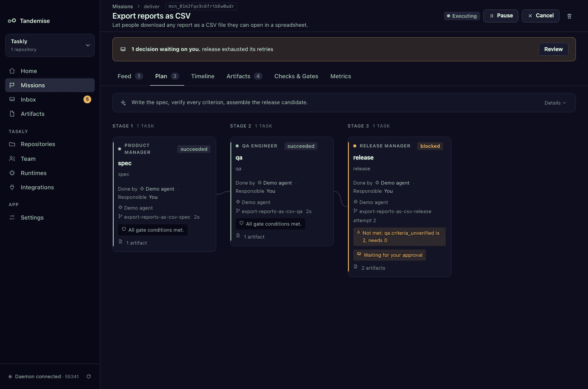This screenshot has height=389, width=588.
Task: Open Inbox from sidebar
Action: tap(50, 99)
